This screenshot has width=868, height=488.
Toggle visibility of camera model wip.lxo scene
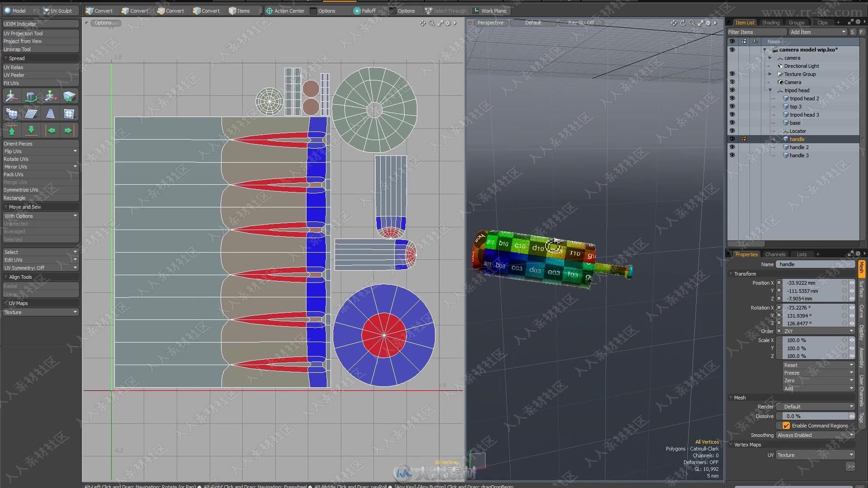coord(732,50)
